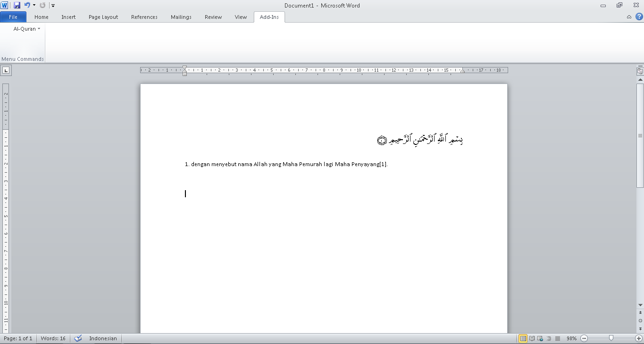Open the Page Layout tab
The width and height of the screenshot is (644, 344).
point(103,17)
